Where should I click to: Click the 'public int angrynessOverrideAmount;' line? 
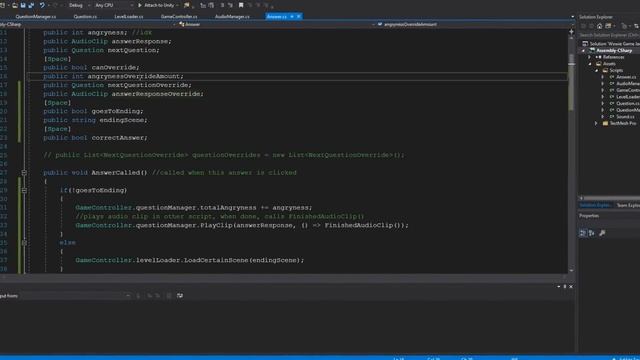[113, 76]
